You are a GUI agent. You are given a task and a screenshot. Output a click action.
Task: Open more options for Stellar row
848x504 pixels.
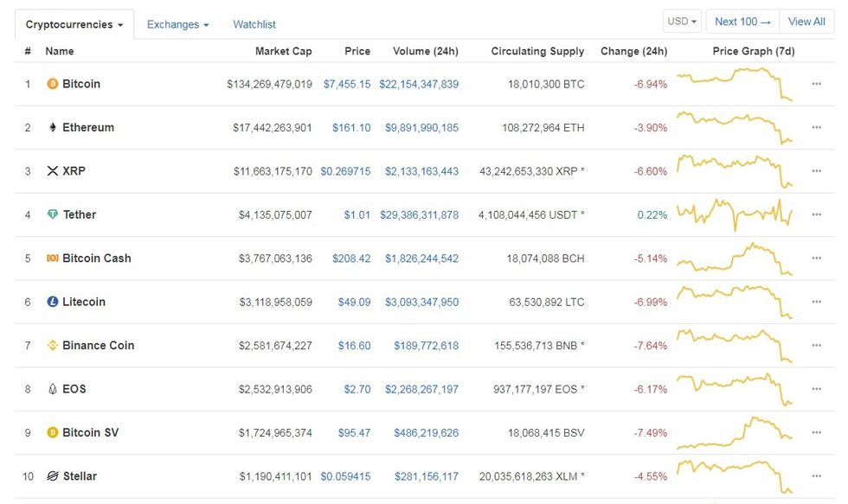[x=816, y=475]
